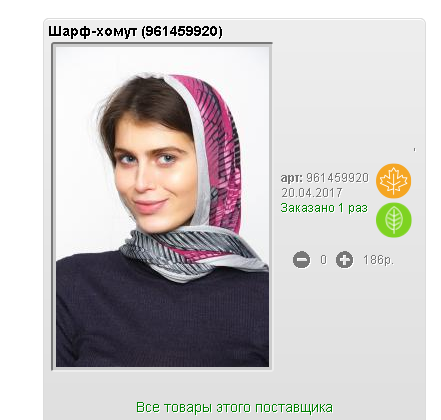441x420 pixels.
Task: Click the orange maple leaf autumn icon
Action: coord(394,181)
